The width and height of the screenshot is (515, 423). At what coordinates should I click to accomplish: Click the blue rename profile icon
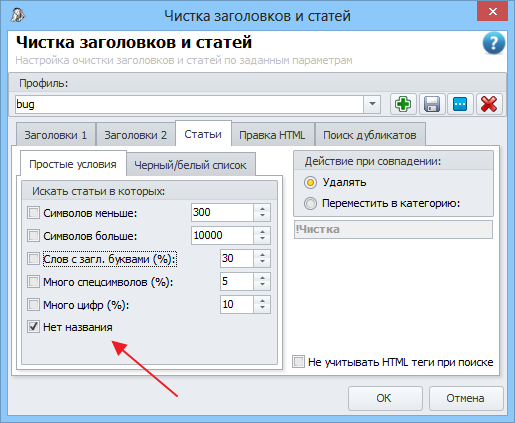(460, 104)
